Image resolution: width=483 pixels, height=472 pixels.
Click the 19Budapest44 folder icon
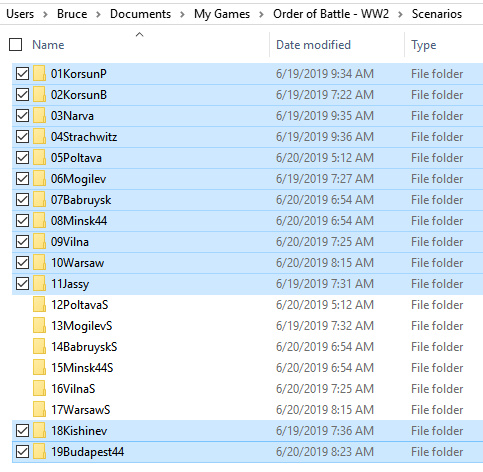[x=39, y=452]
